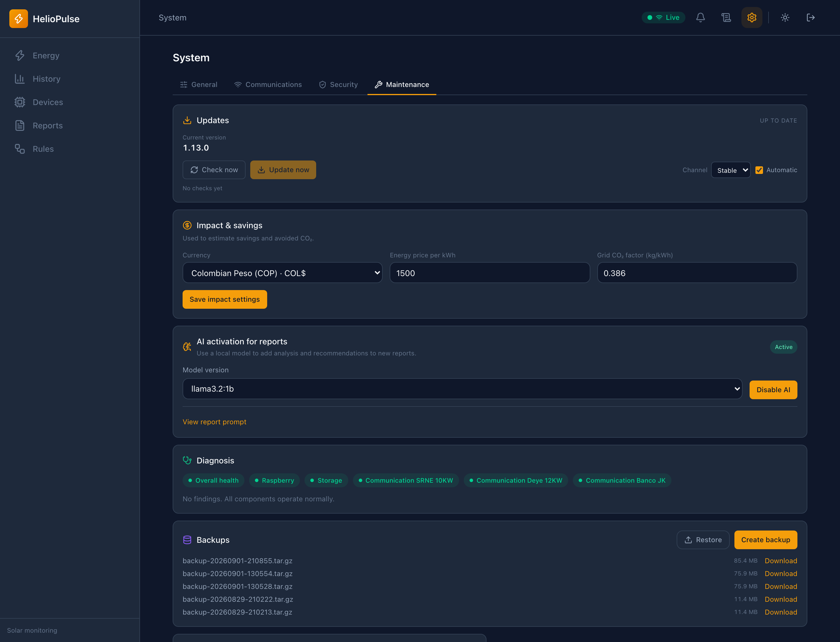Click the Update now button
This screenshot has width=840, height=642.
click(x=283, y=170)
